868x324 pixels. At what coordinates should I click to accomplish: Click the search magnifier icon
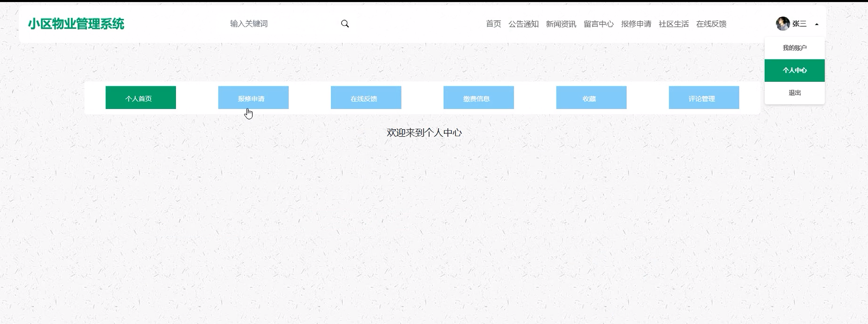pos(345,24)
